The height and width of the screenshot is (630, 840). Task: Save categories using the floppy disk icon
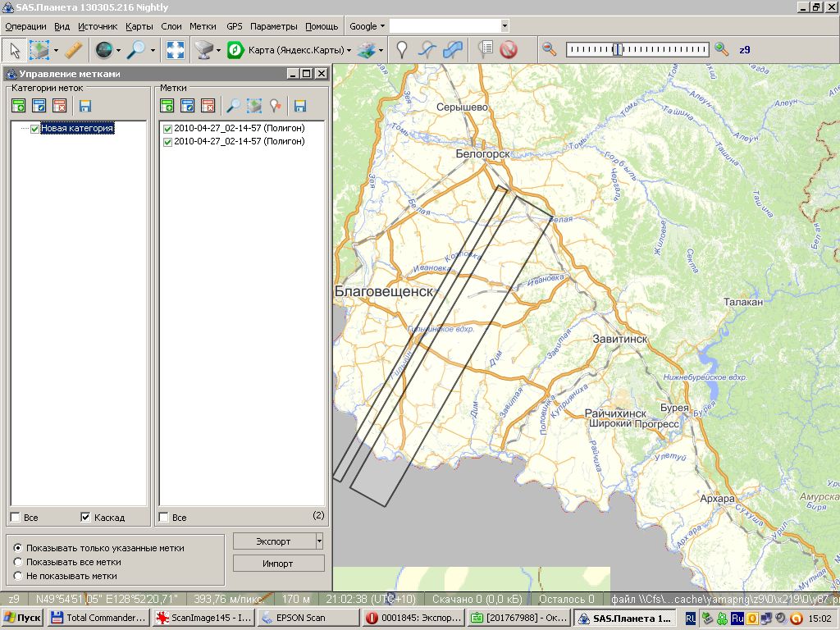[x=84, y=105]
